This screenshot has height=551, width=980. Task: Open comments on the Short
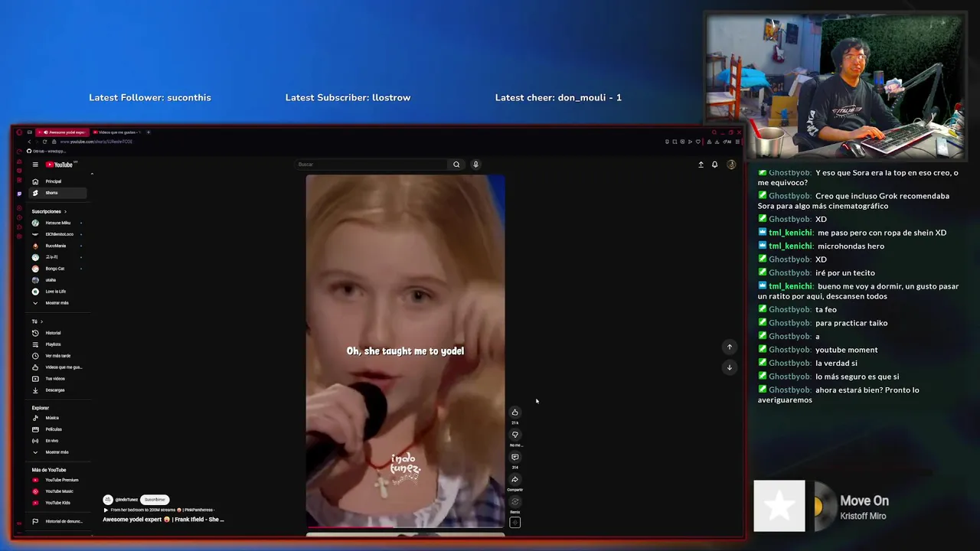tap(515, 457)
